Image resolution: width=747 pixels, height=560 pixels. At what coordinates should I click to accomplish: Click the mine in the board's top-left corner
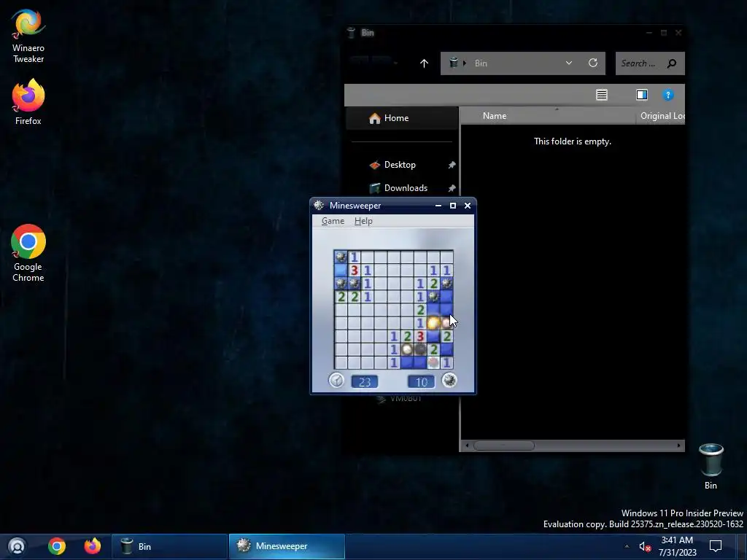point(341,257)
